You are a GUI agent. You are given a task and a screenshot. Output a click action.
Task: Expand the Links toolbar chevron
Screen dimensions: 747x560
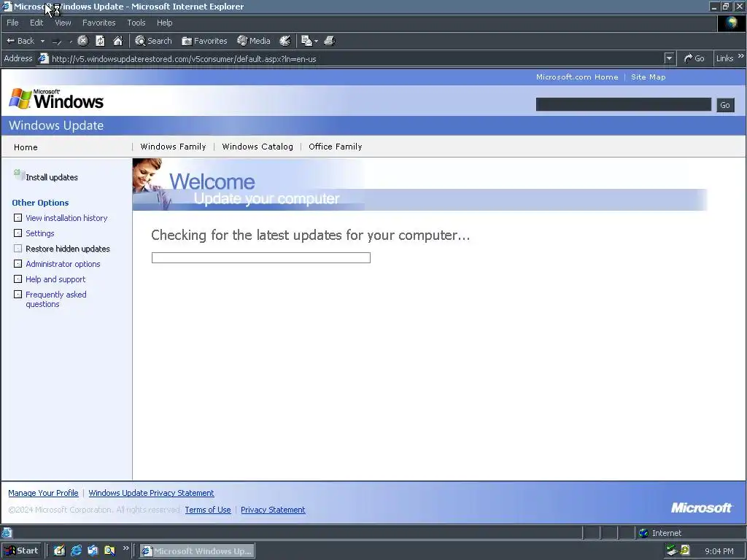(741, 56)
